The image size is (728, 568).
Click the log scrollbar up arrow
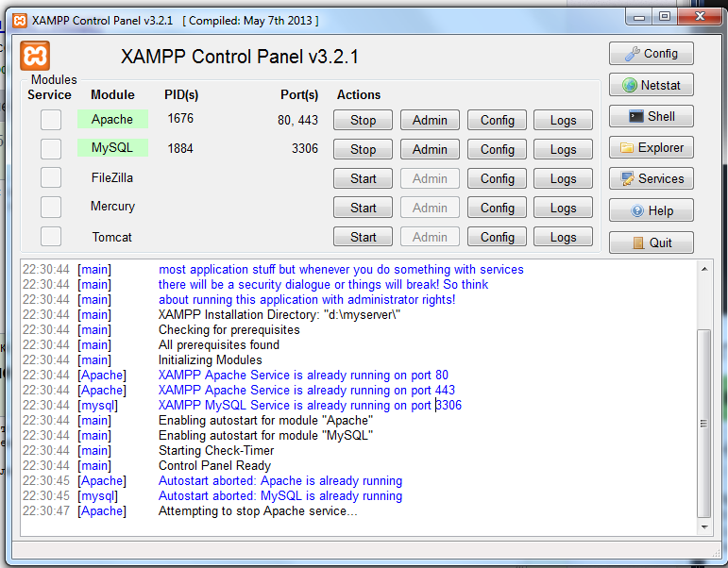point(704,269)
